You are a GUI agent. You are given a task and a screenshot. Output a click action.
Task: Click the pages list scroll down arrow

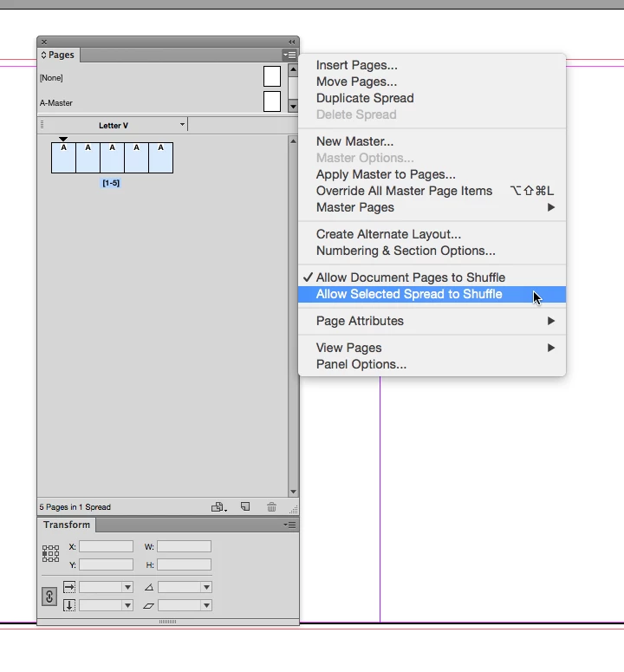[293, 492]
